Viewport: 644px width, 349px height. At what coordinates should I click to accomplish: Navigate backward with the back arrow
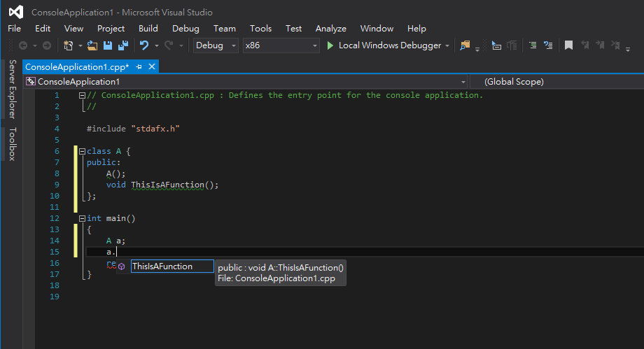point(23,45)
